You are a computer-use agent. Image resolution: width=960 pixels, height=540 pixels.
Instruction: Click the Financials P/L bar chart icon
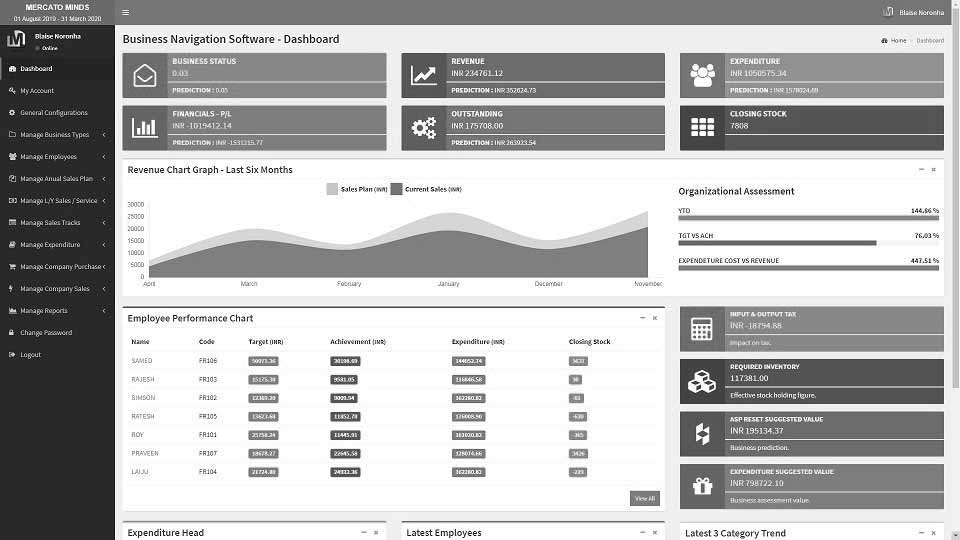point(145,128)
